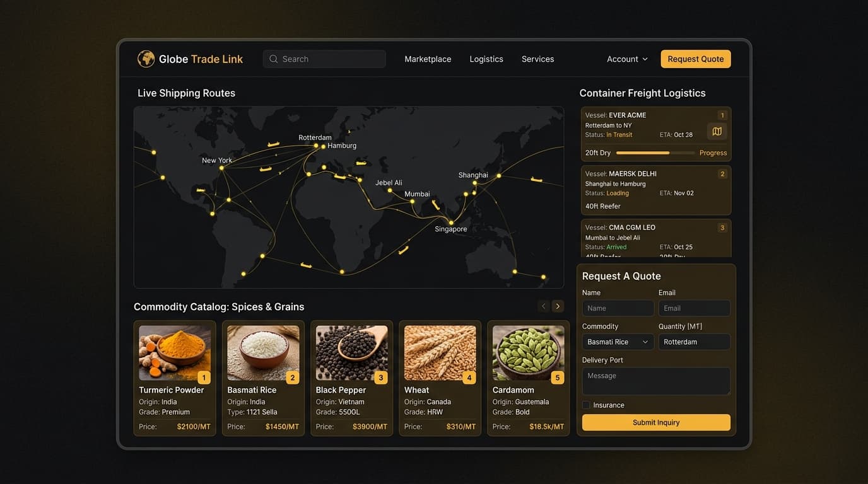868x484 pixels.
Task: Click the Name input field in quote form
Action: click(x=618, y=308)
